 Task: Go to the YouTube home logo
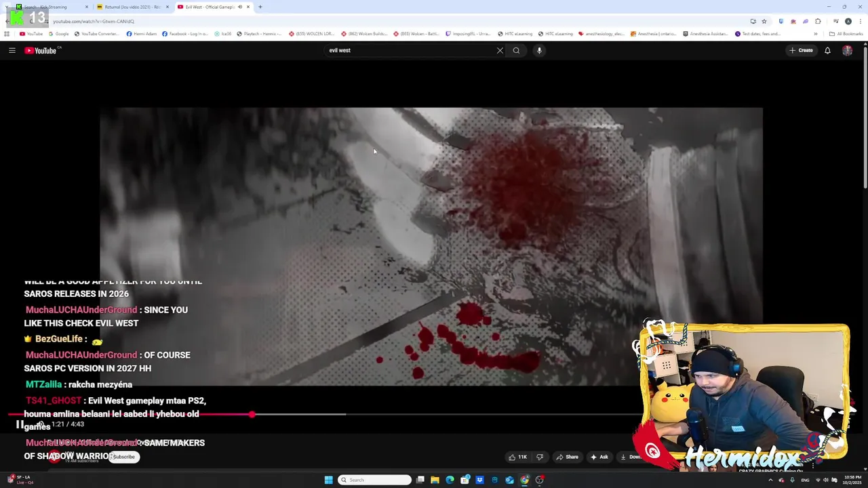41,50
